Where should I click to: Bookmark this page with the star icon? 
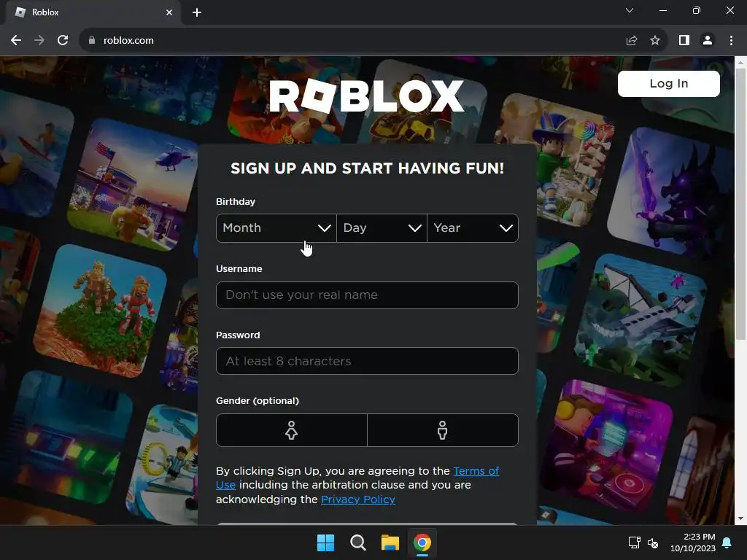(x=655, y=41)
